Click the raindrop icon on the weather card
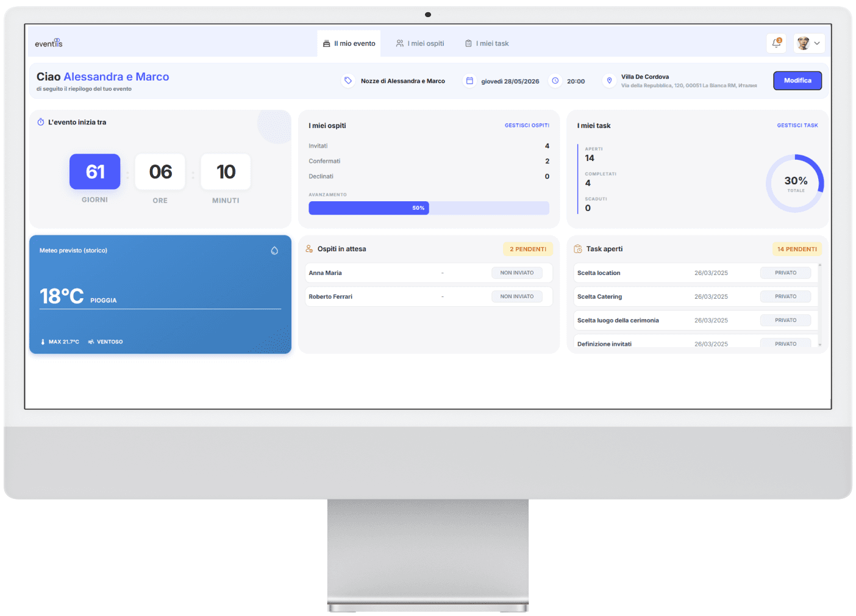 275,250
